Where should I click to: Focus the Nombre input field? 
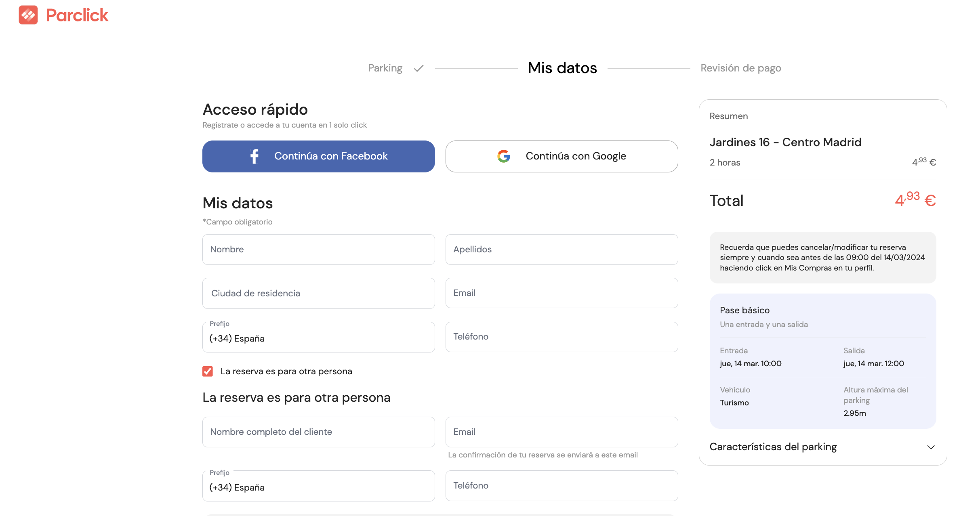(318, 250)
